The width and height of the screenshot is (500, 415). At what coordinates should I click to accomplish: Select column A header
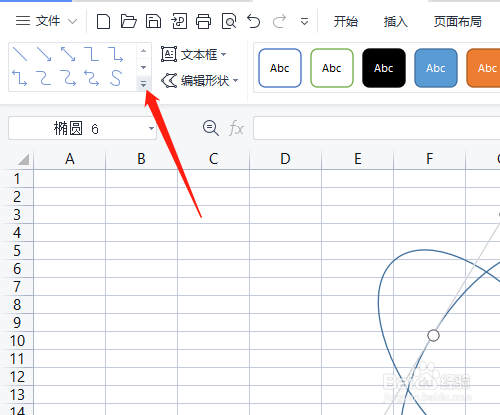tap(70, 159)
